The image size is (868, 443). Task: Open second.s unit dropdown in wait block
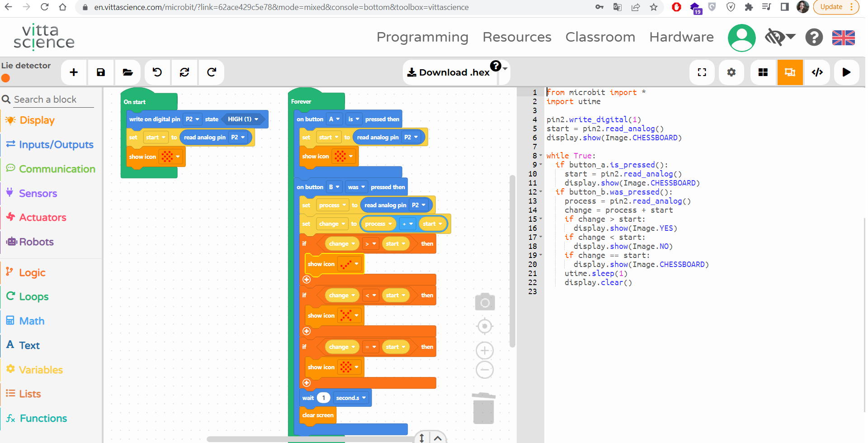pos(351,398)
